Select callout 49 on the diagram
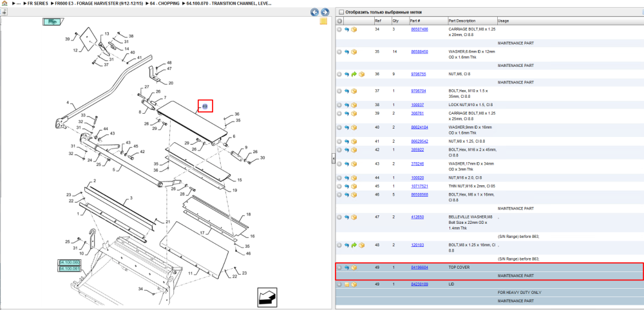Screen dimensions: 644x310 pyautogui.click(x=205, y=107)
